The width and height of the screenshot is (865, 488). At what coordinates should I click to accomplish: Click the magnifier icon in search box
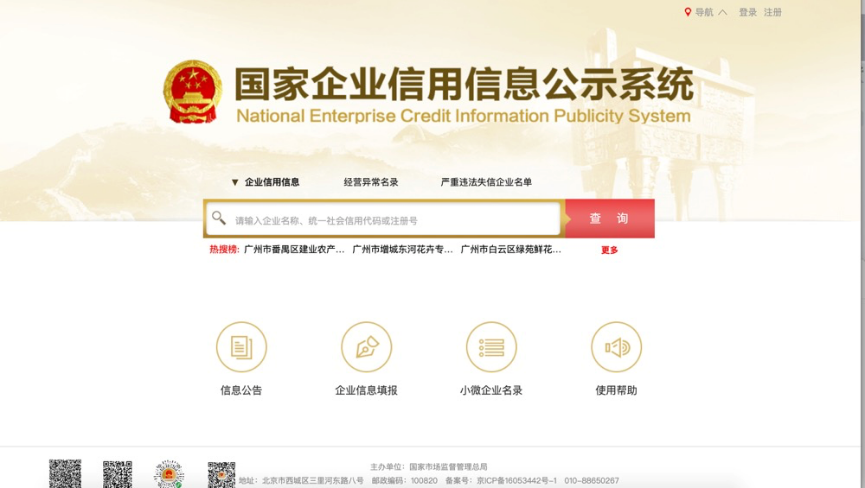pos(218,218)
